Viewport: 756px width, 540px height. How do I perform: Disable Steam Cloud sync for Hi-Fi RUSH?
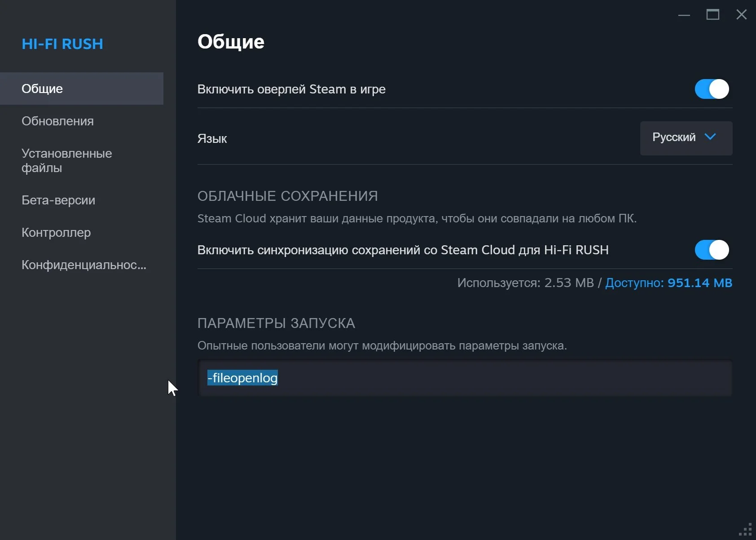coord(712,250)
